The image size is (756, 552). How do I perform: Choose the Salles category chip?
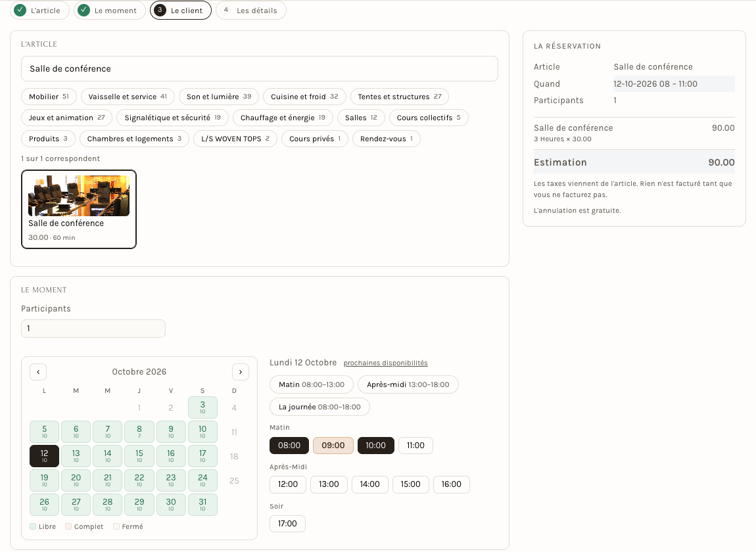[x=361, y=118]
